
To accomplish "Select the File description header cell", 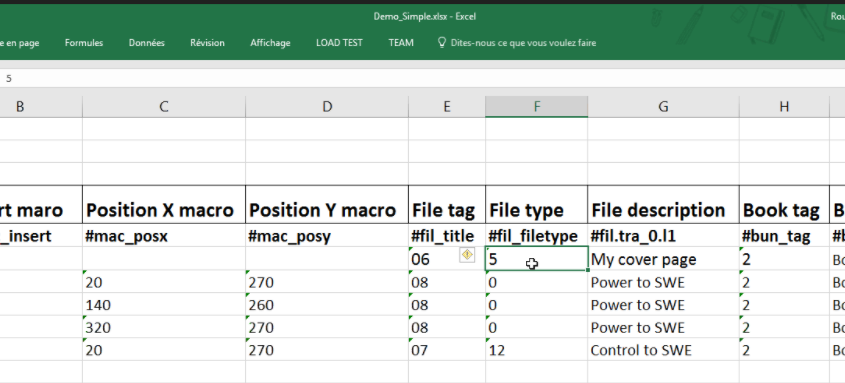I will (x=663, y=210).
